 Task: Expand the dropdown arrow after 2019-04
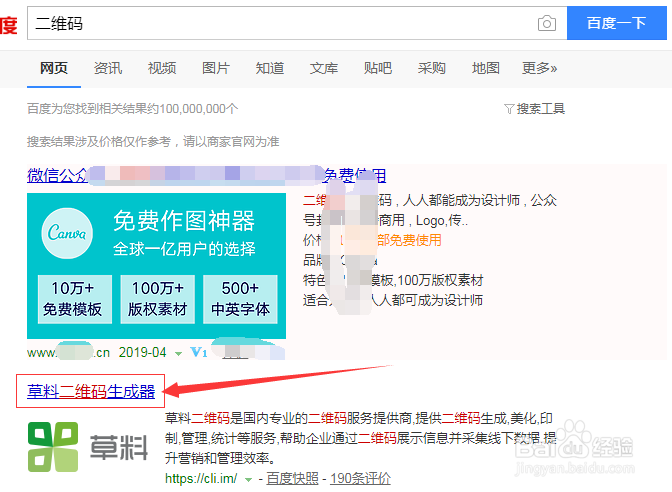click(x=178, y=354)
